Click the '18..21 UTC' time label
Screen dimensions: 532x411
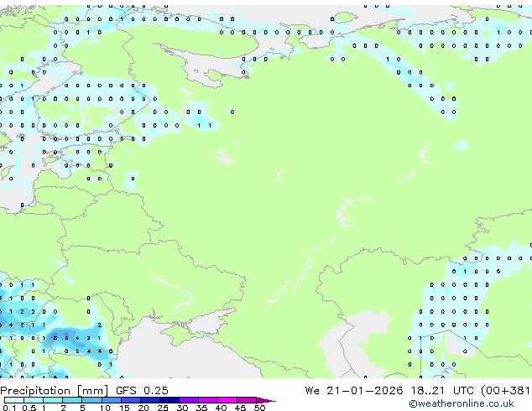tap(442, 391)
